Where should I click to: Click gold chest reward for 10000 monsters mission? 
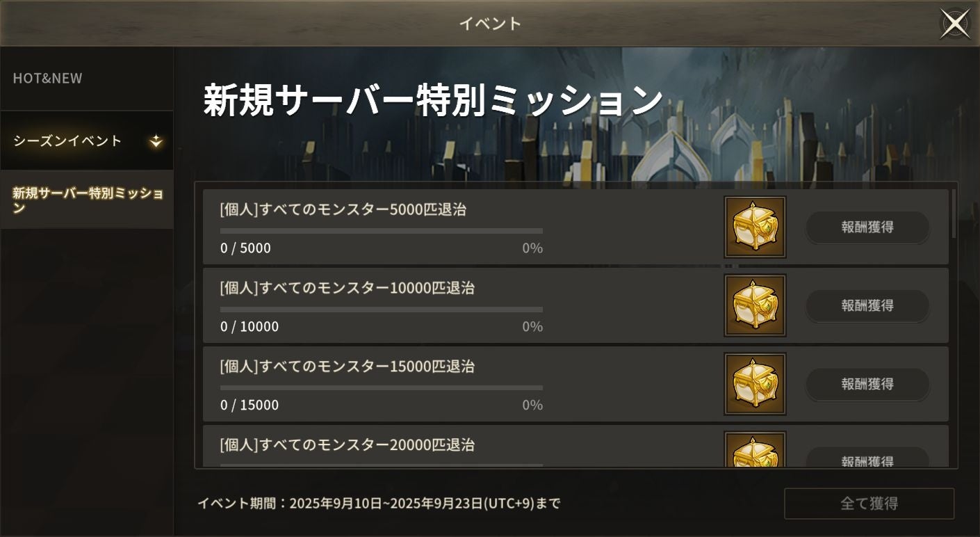755,305
